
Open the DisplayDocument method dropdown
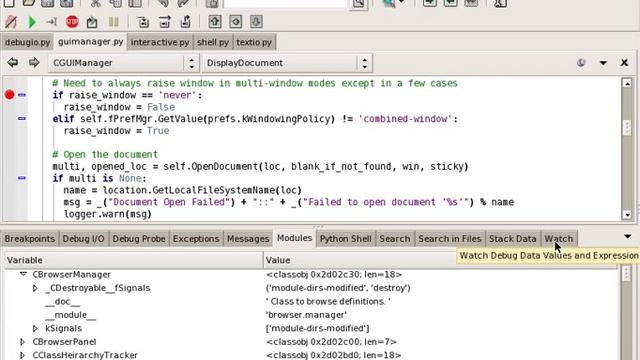(x=287, y=63)
